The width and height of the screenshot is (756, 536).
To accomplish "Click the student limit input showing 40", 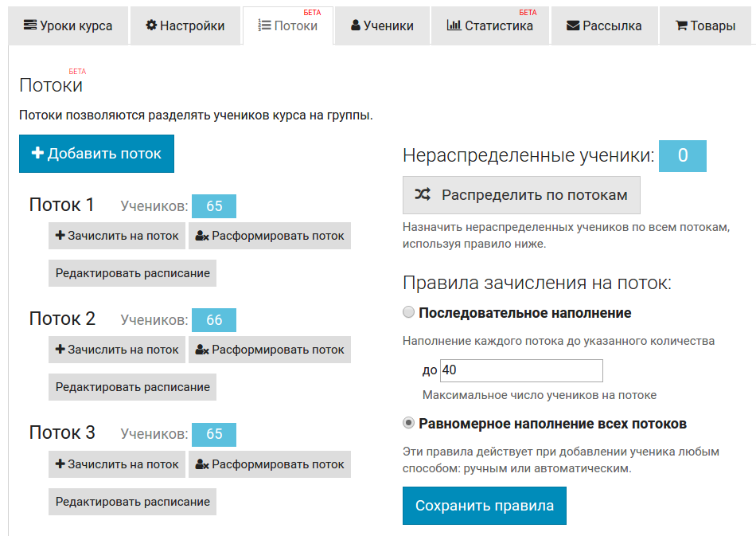I will 521,370.
